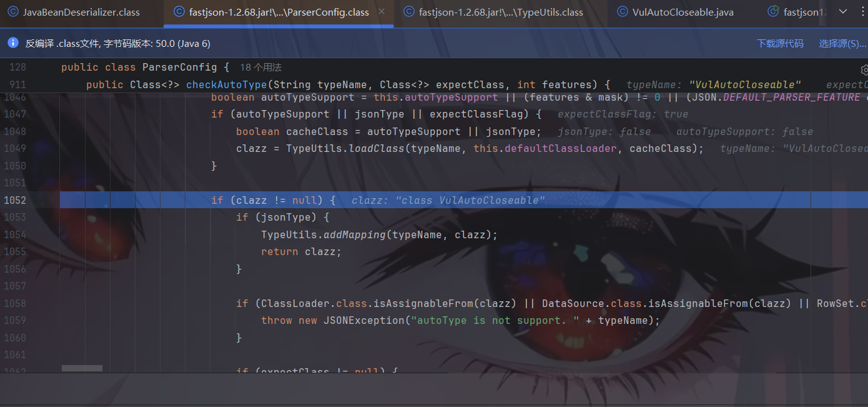Click the 下载源代码 download sources link
The image size is (868, 407).
coord(780,43)
